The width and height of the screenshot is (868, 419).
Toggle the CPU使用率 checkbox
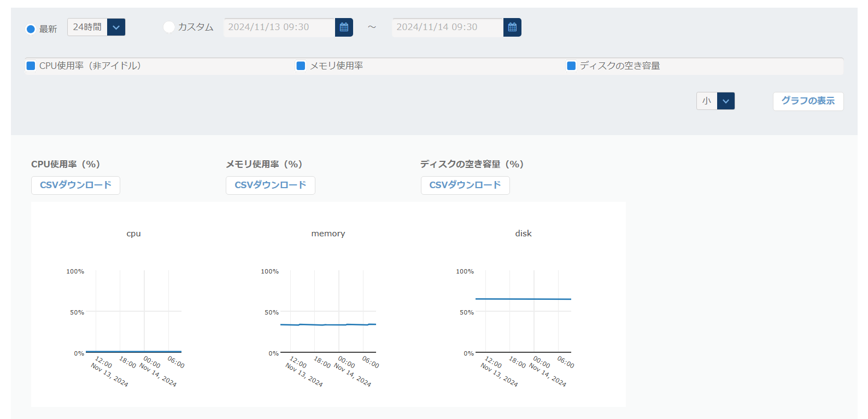point(31,66)
